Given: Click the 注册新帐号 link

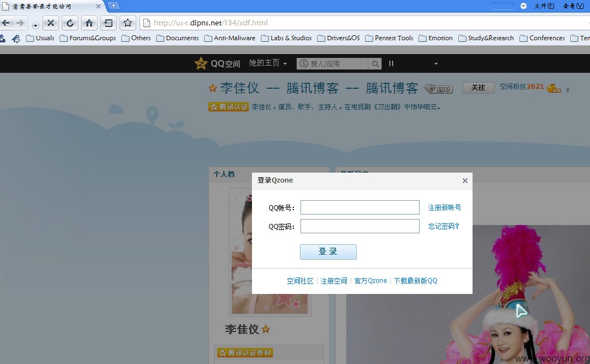Looking at the screenshot, I should coord(444,207).
